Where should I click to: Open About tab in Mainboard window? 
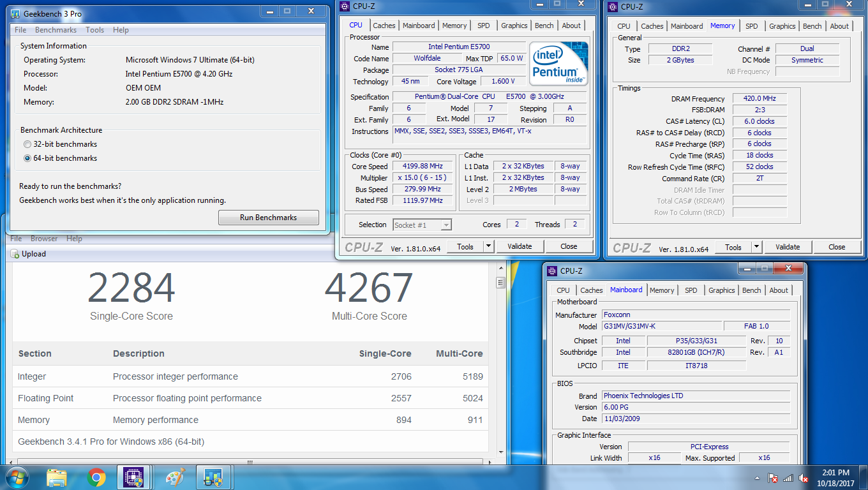(779, 290)
